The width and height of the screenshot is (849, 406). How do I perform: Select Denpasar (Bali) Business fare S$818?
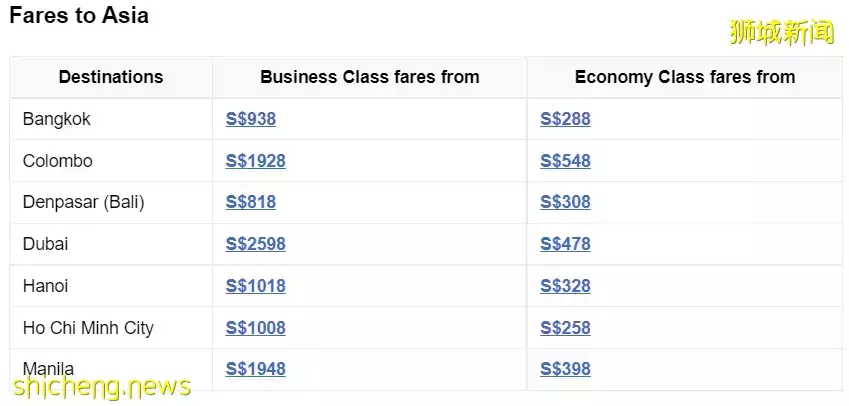250,202
